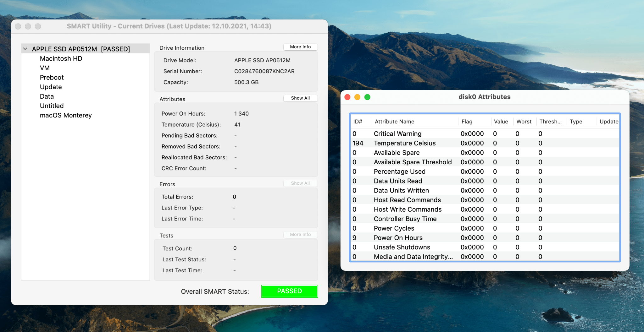Select the Available Spare Threshold row

click(x=485, y=162)
